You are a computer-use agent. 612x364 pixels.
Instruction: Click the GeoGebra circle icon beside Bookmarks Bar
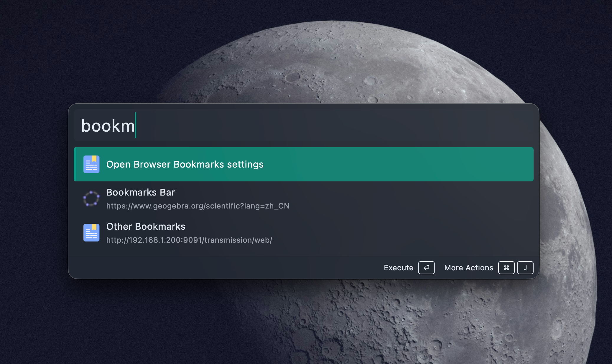coord(91,198)
